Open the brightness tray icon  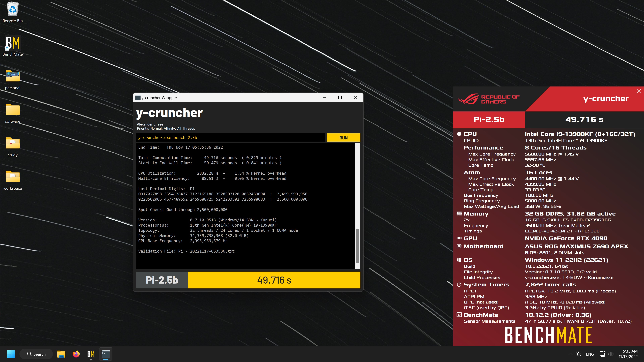coord(578,354)
